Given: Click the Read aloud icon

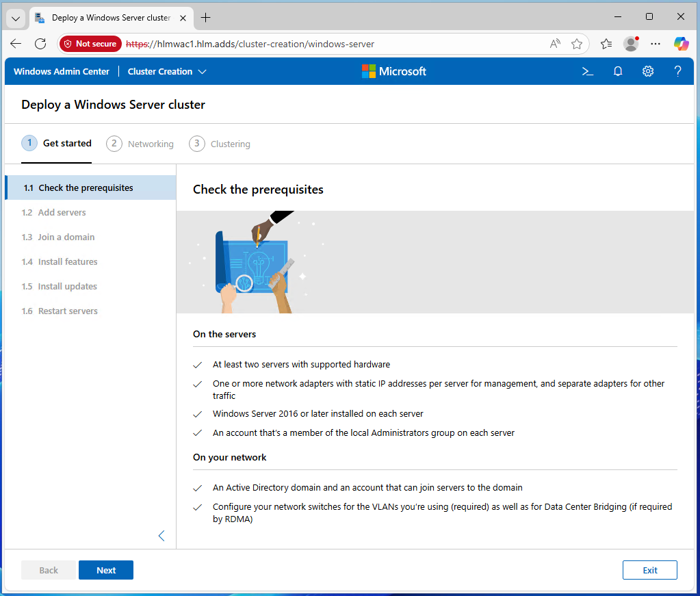Looking at the screenshot, I should pos(556,44).
